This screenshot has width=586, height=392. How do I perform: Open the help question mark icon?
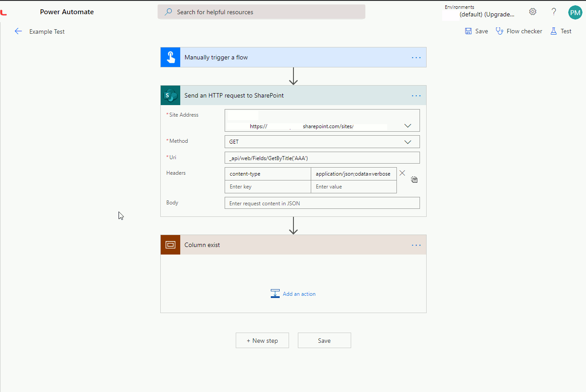coord(554,12)
